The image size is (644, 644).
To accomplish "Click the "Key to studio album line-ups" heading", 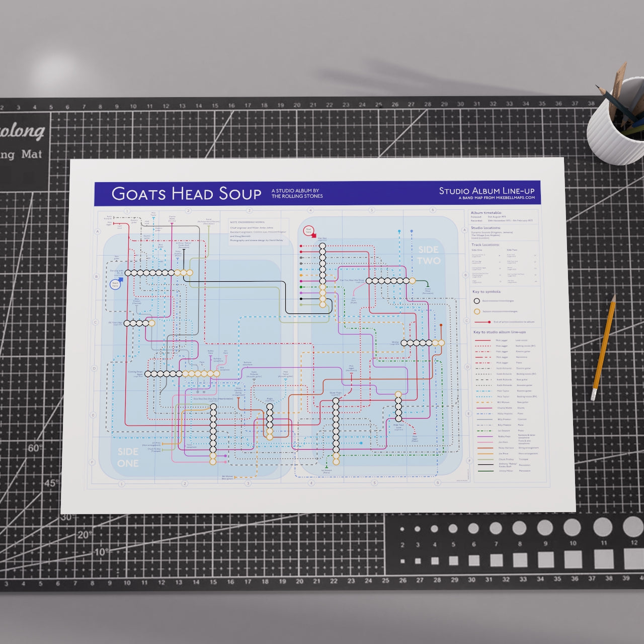I will (x=500, y=333).
